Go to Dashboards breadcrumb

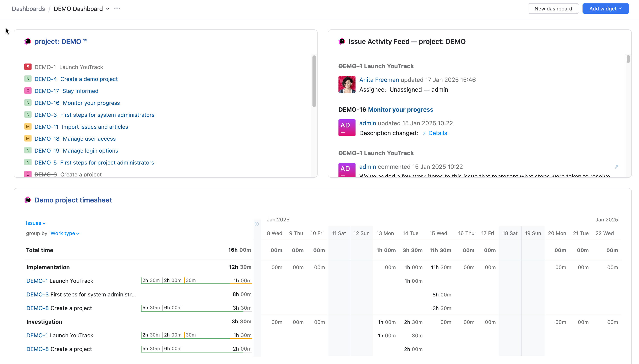tap(28, 9)
